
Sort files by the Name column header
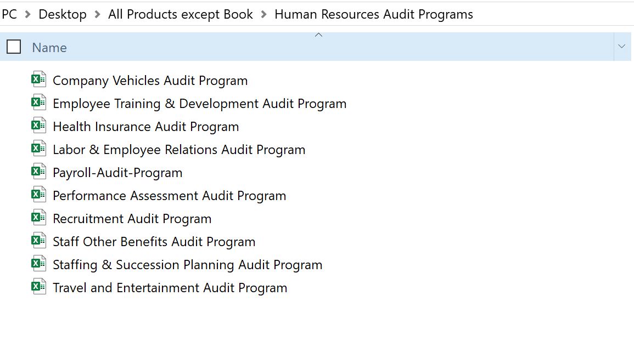click(49, 48)
